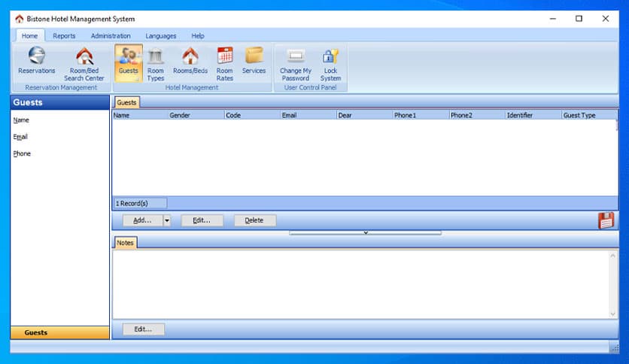This screenshot has width=629, height=364.
Task: Open the Languages ribbon tab
Action: click(x=161, y=35)
